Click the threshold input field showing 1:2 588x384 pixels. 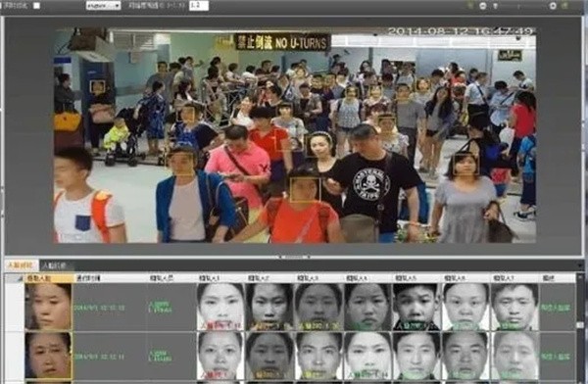coord(199,5)
